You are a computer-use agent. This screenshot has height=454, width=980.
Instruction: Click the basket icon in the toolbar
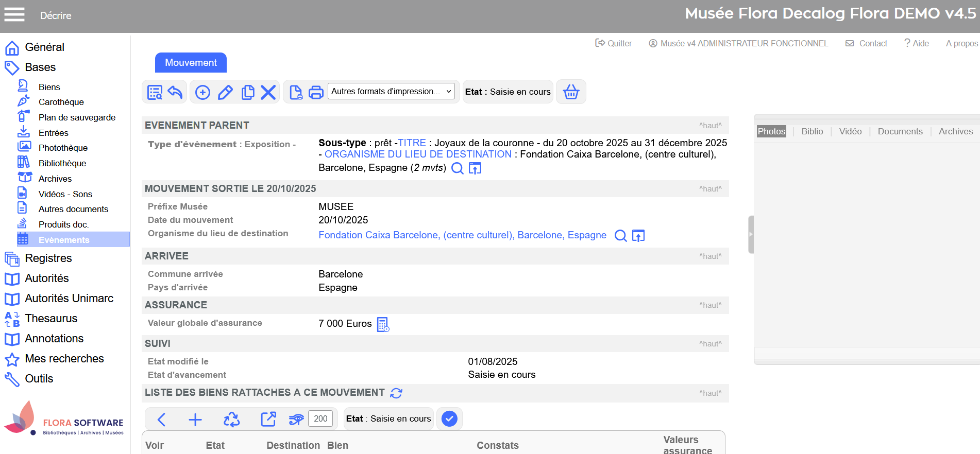coord(571,92)
